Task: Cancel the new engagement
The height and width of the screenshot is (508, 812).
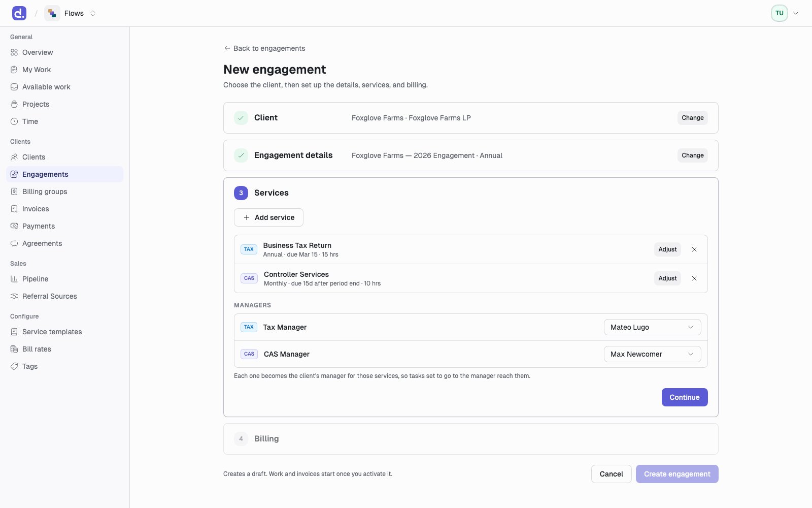Action: coord(611,474)
